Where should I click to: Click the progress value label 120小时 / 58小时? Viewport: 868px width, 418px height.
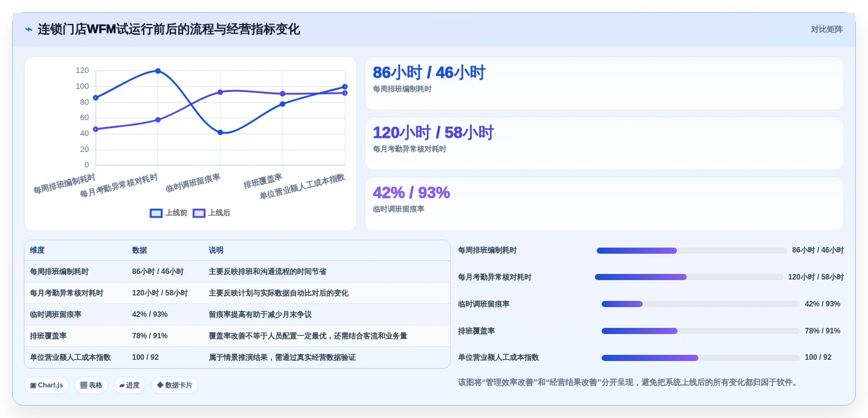point(816,277)
